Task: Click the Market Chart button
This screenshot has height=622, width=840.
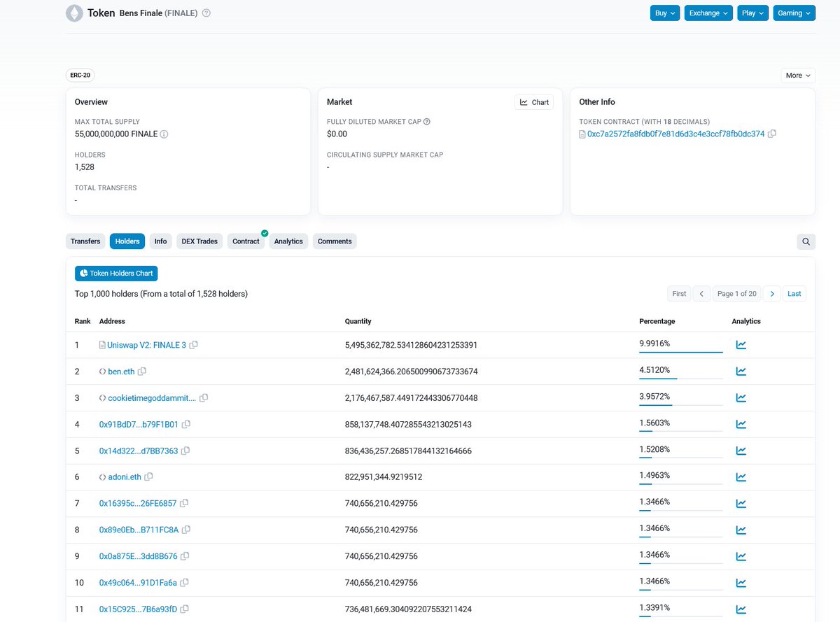Action: click(x=534, y=102)
